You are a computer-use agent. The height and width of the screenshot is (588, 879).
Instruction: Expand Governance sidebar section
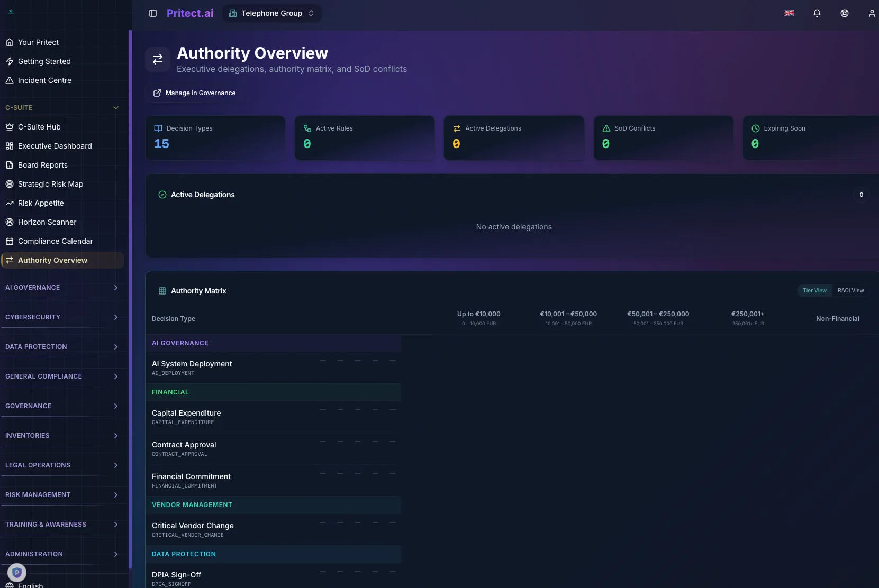(62, 406)
